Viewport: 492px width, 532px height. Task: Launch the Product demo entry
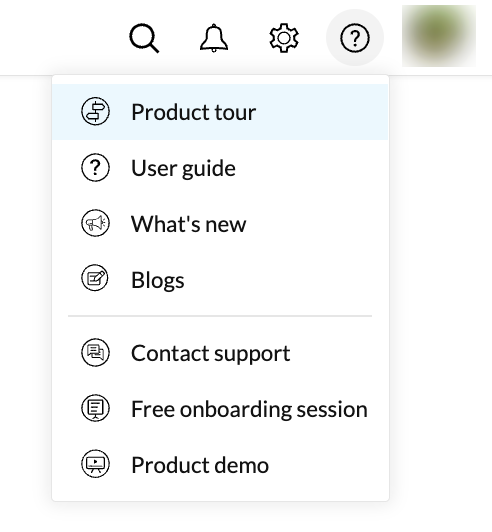(x=200, y=465)
